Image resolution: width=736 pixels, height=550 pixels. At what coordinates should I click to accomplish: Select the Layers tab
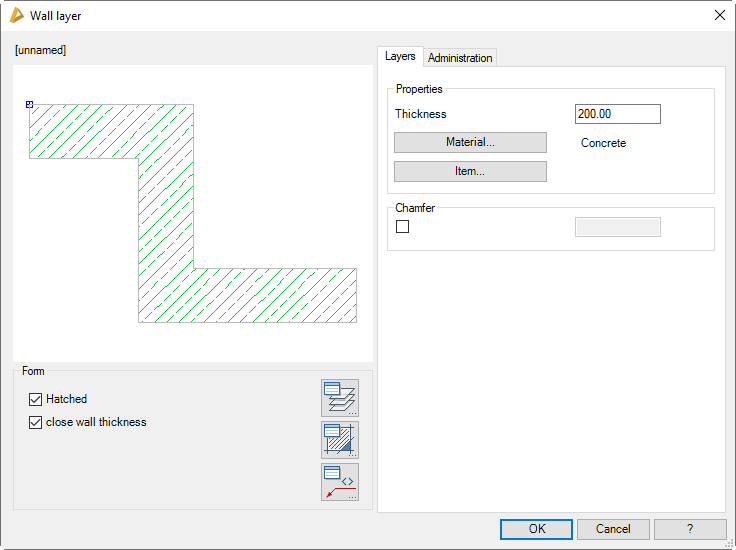[x=400, y=57]
